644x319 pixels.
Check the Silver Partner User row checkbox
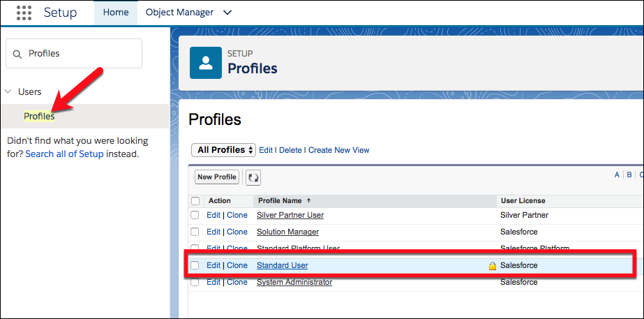[195, 215]
